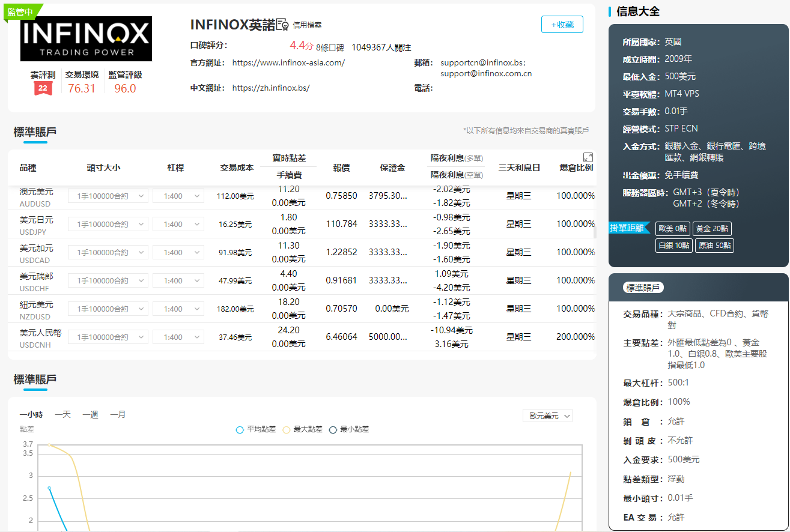Click the AUDUSD row label
This screenshot has height=532, width=790.
tap(36, 198)
